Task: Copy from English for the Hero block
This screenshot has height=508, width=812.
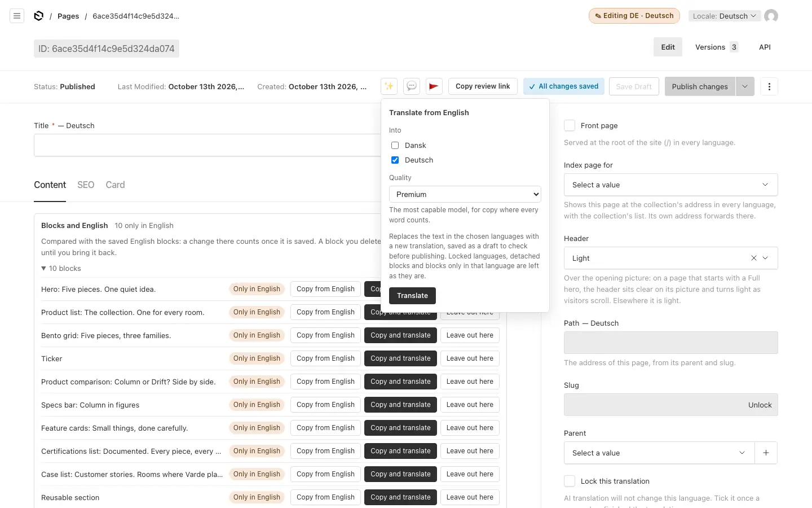Action: click(326, 289)
